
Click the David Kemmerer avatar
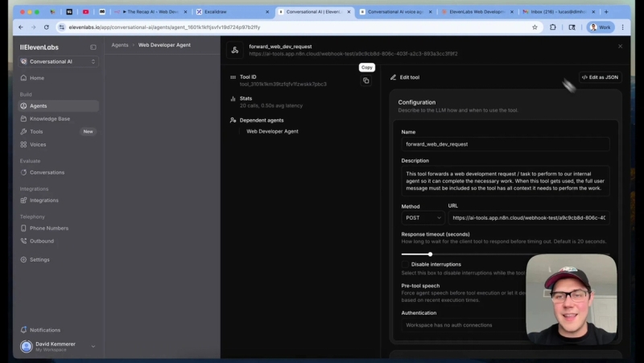[x=27, y=347]
